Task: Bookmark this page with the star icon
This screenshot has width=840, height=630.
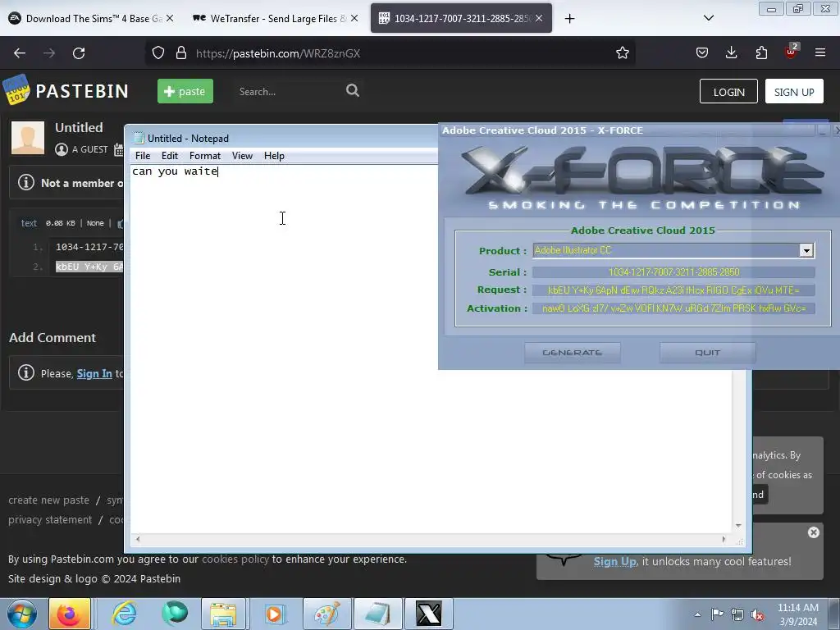Action: tap(622, 53)
